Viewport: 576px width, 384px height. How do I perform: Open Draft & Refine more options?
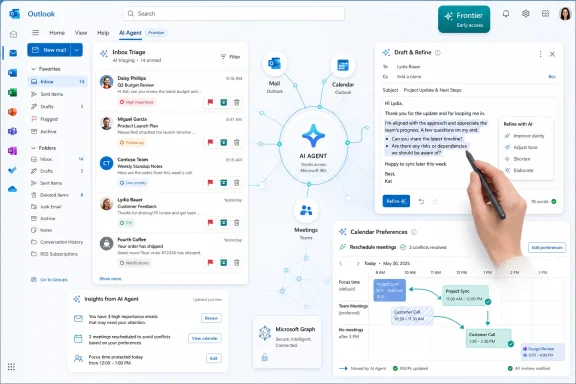pos(540,54)
